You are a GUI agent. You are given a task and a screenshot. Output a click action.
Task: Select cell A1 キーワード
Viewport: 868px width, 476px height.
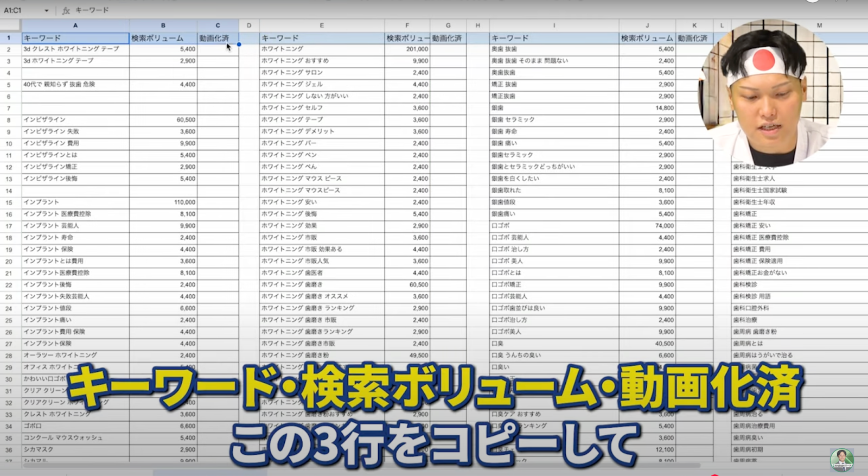point(75,38)
